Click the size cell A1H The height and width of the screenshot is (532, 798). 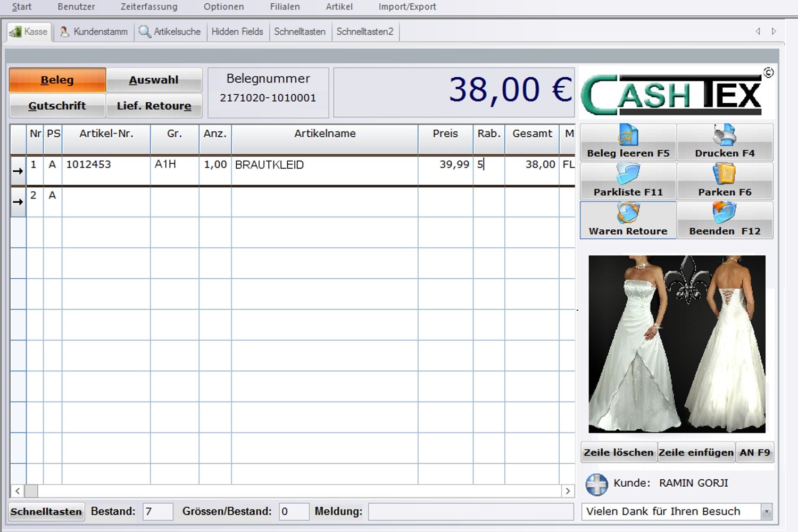pyautogui.click(x=174, y=170)
